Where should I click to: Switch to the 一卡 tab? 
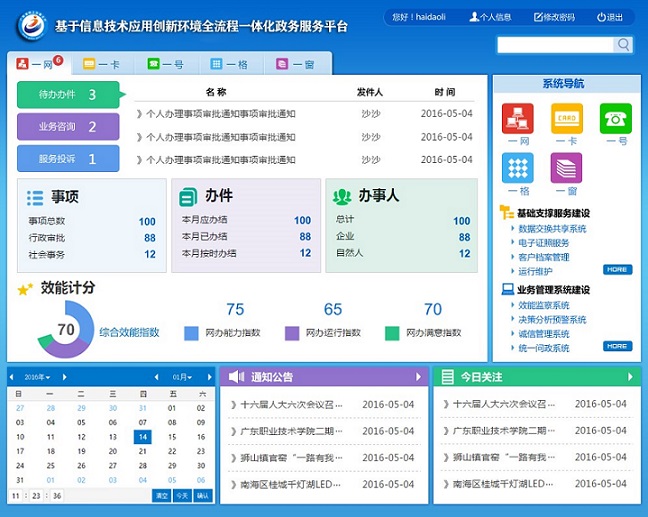[101, 64]
